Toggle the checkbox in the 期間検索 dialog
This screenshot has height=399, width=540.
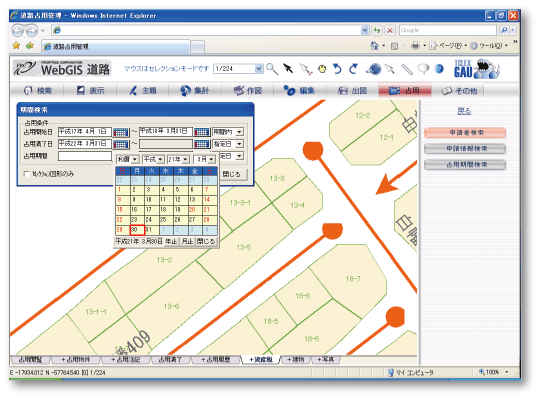(26, 174)
